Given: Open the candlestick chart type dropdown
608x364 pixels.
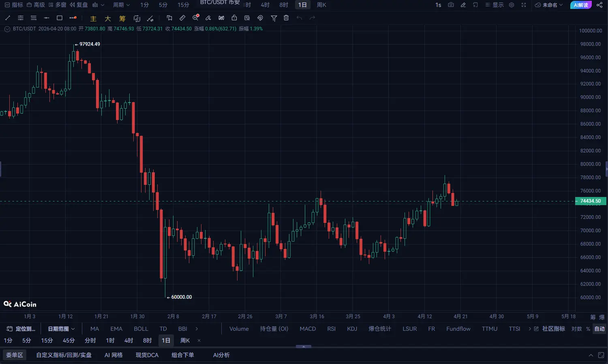Looking at the screenshot, I should click(98, 5).
